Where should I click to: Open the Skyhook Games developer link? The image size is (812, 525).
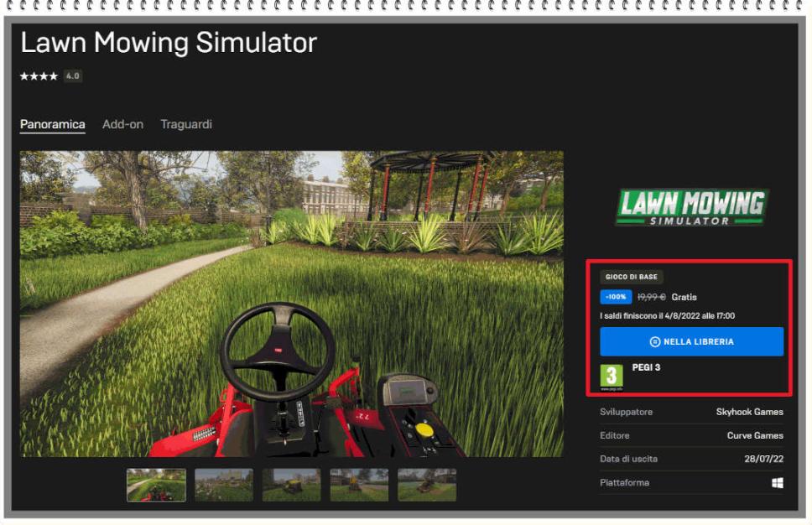[x=752, y=412]
